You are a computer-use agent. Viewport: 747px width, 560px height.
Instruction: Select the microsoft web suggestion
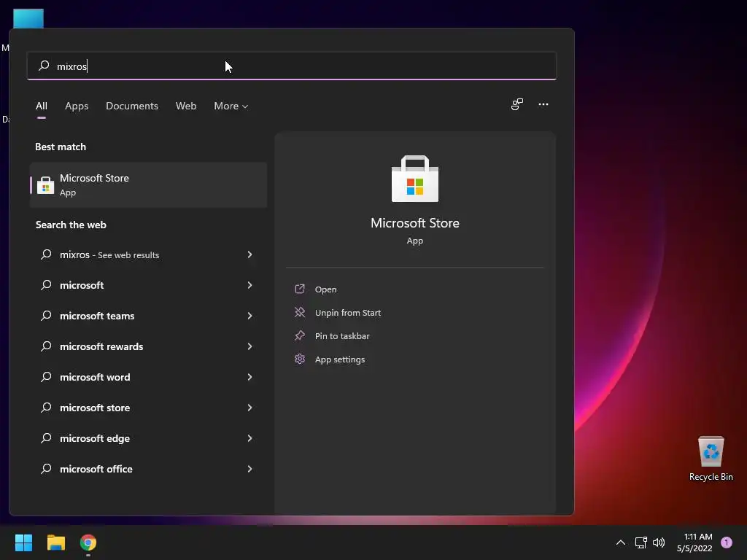click(148, 285)
